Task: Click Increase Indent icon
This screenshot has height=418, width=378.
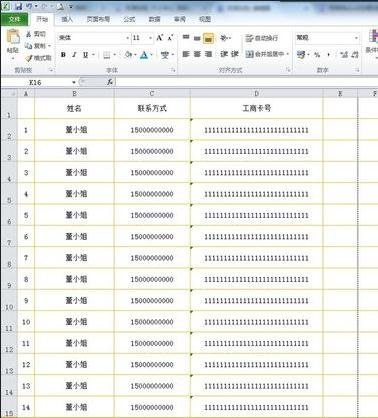Action: click(x=235, y=54)
